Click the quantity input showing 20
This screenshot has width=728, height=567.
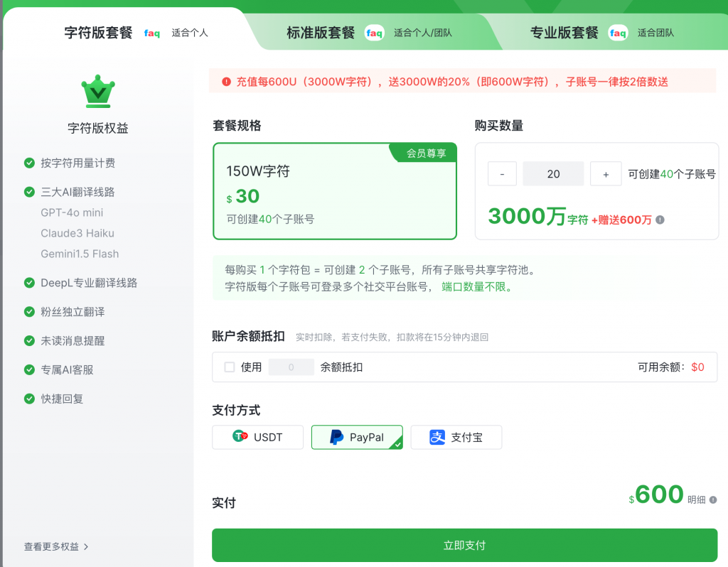[553, 173]
